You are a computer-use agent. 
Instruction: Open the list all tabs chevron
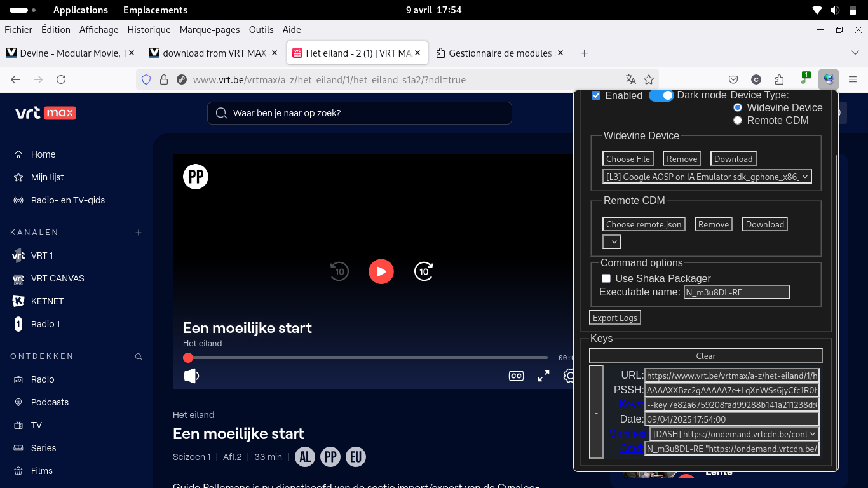click(x=855, y=53)
